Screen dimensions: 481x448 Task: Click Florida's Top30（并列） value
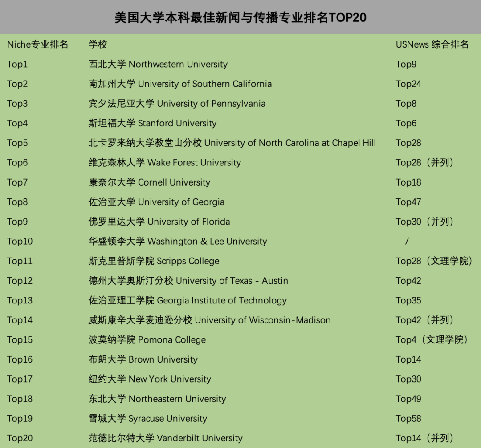425,222
